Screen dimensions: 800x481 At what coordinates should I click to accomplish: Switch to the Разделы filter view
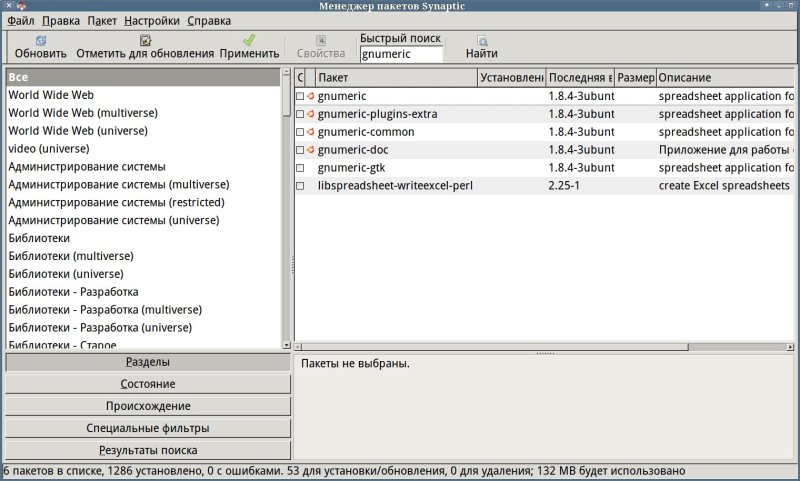148,362
